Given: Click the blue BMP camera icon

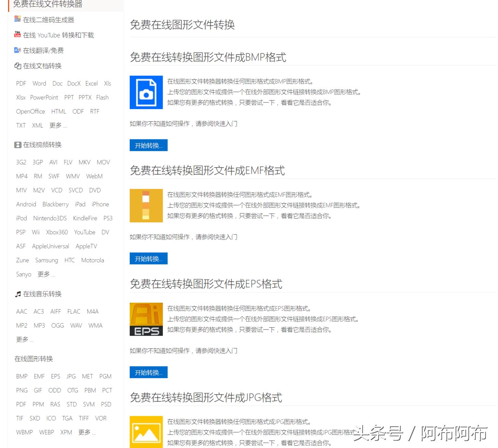Looking at the screenshot, I should point(146,92).
